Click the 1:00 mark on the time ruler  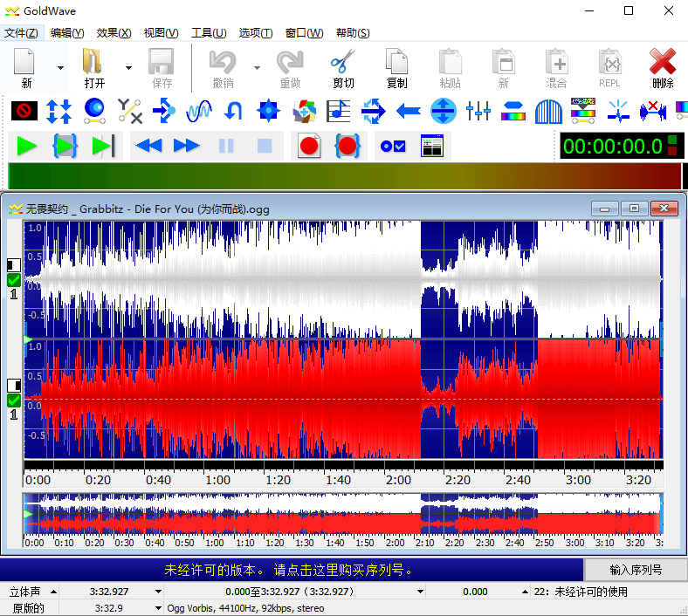(x=218, y=480)
